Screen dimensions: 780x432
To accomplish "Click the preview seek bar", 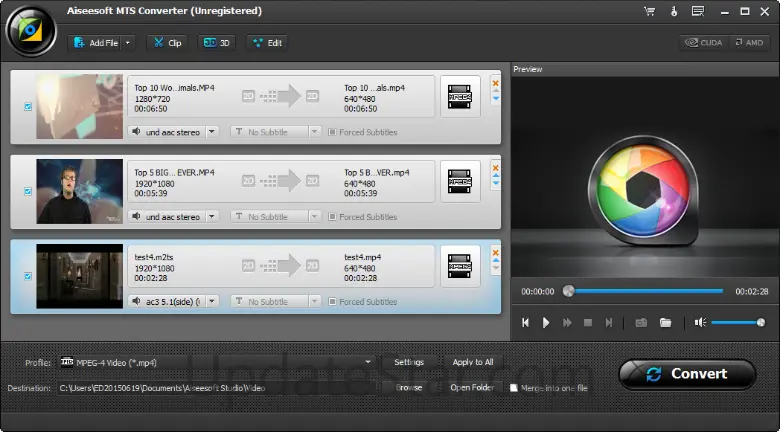I will coord(643,291).
